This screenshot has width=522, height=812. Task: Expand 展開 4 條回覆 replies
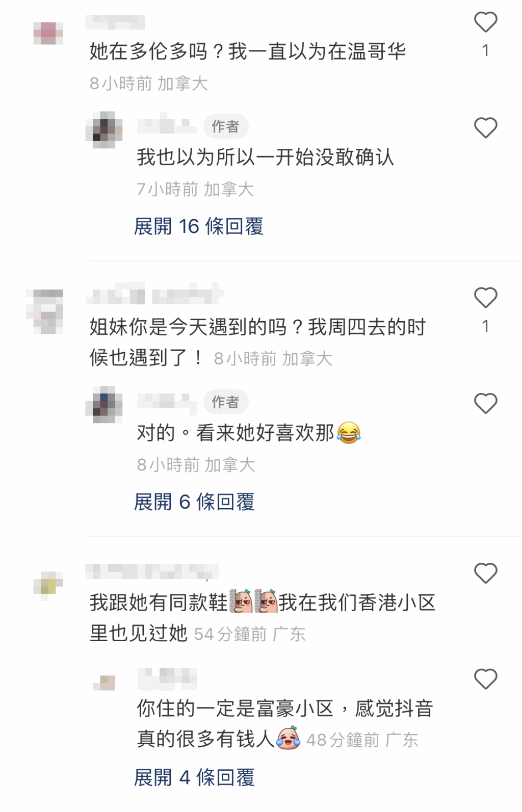pos(194,777)
